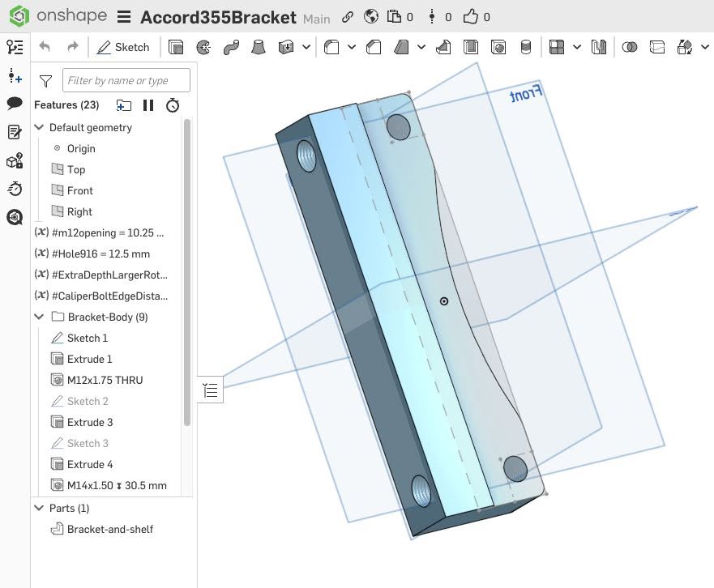The width and height of the screenshot is (714, 588).
Task: Toggle the rollback pause icon beside Features
Action: (x=148, y=105)
